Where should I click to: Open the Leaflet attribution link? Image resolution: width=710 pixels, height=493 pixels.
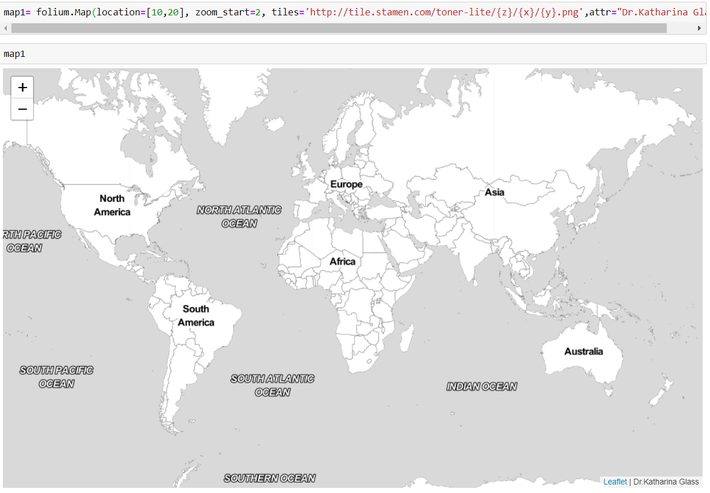615,482
